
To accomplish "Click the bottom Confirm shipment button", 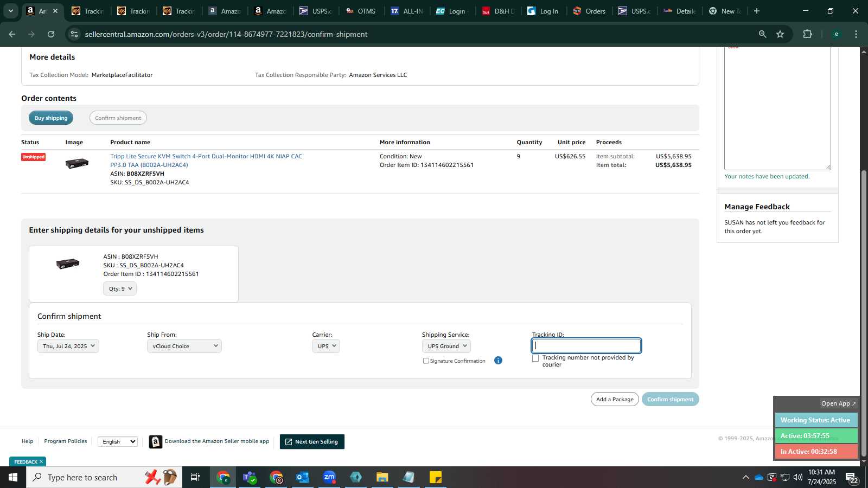I will pyautogui.click(x=670, y=399).
